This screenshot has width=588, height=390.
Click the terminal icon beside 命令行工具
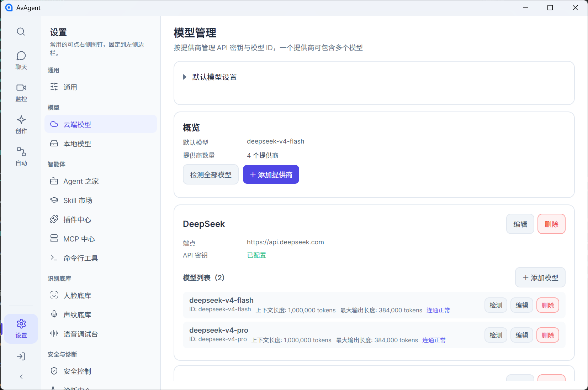click(x=54, y=258)
